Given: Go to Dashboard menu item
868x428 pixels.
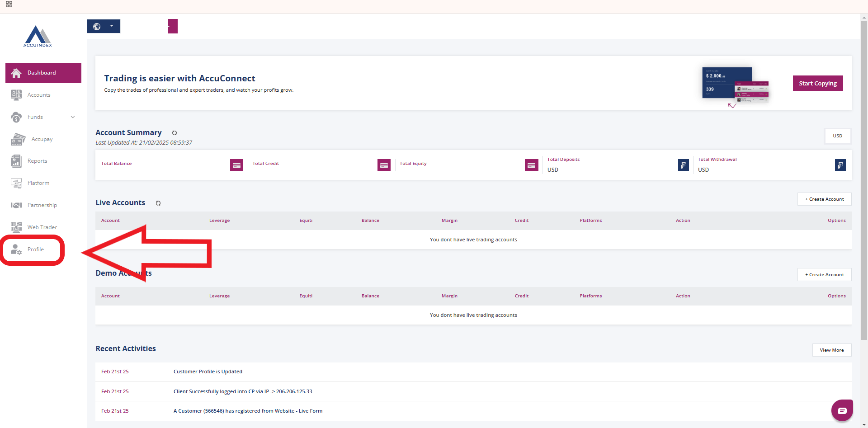Looking at the screenshot, I should click(x=43, y=73).
